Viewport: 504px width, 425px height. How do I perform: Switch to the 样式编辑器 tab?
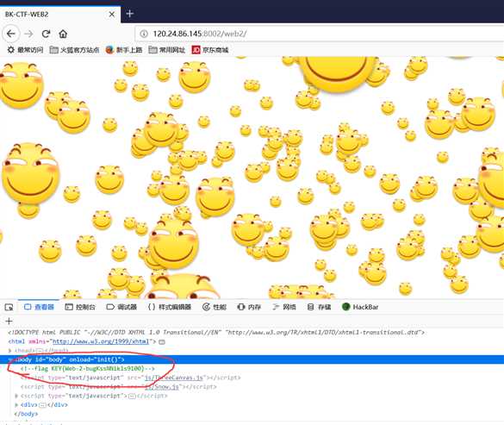[170, 307]
